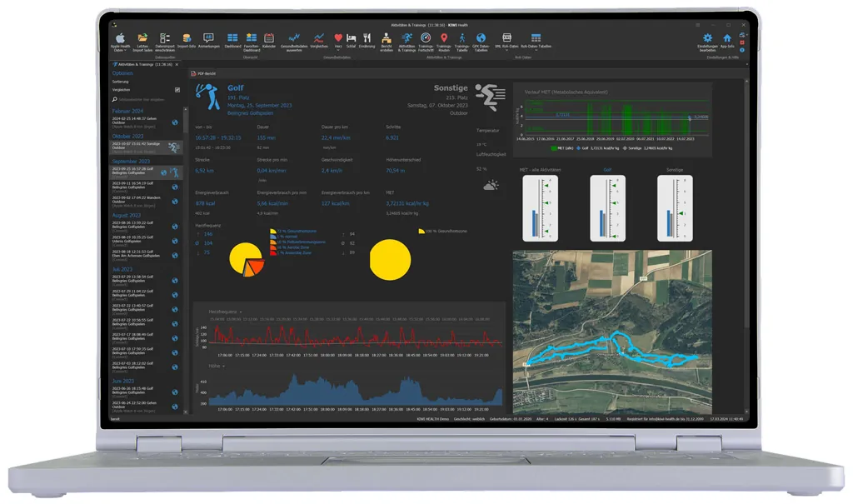Open Trainings-Fortschritt gauge icon
The width and height of the screenshot is (853, 504).
(x=426, y=39)
